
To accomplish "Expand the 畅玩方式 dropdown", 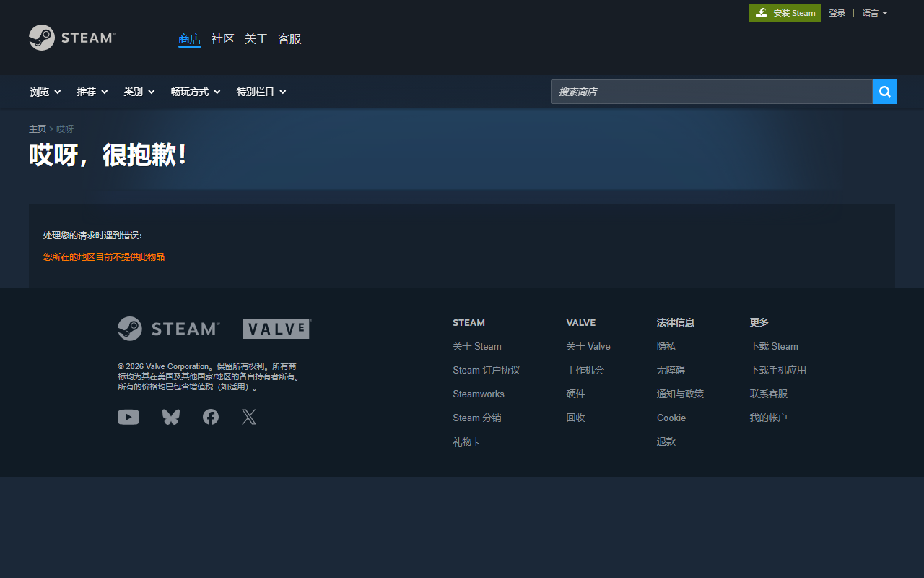I will tap(196, 92).
